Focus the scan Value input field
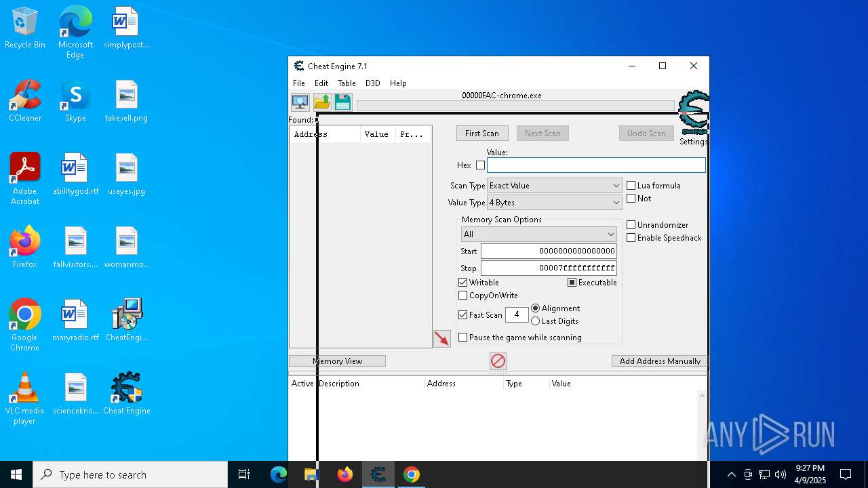 (596, 165)
